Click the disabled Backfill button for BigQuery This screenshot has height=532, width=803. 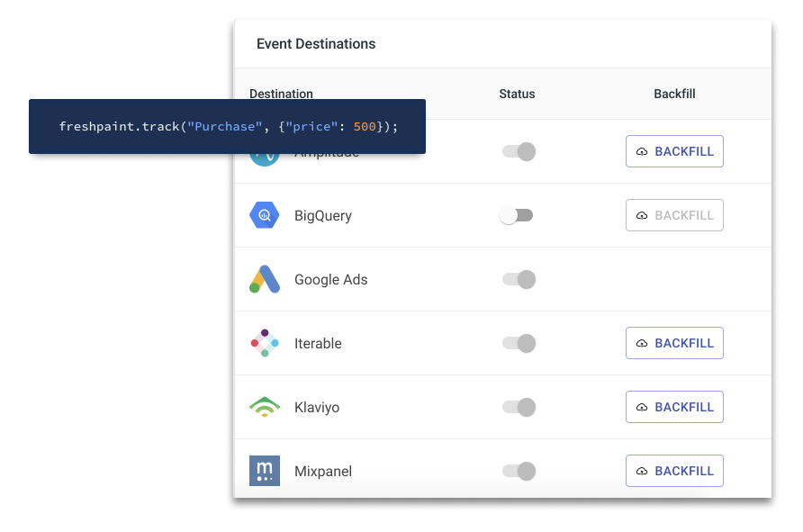point(674,215)
